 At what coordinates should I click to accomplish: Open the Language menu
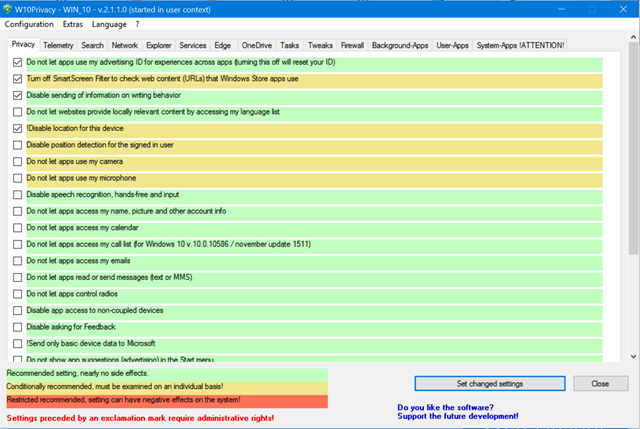pyautogui.click(x=109, y=24)
